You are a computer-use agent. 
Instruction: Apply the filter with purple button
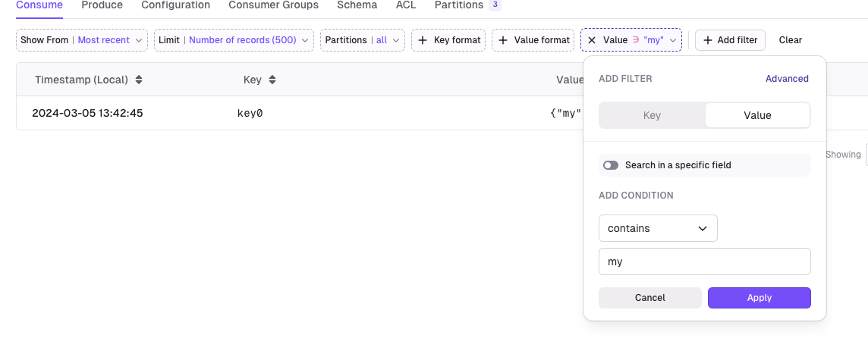tap(759, 298)
